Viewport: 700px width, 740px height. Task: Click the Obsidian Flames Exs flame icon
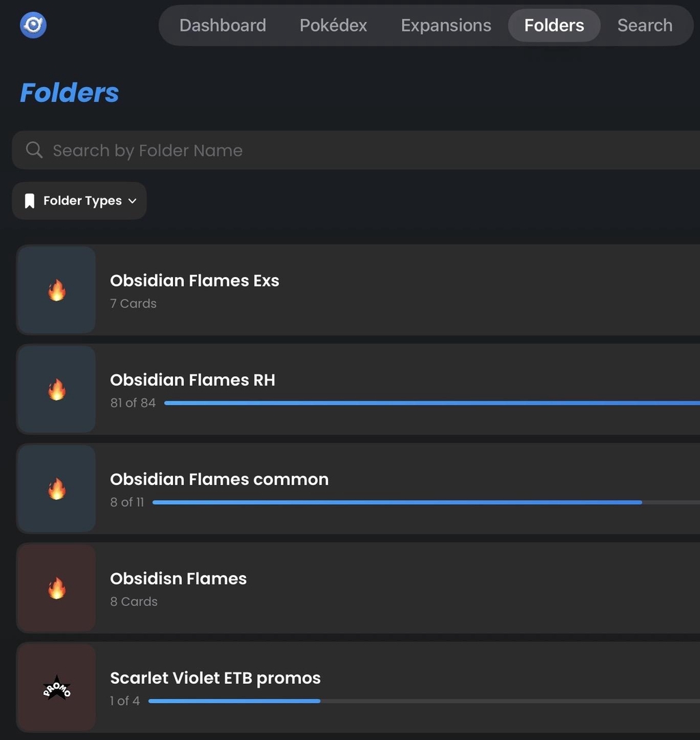(57, 291)
